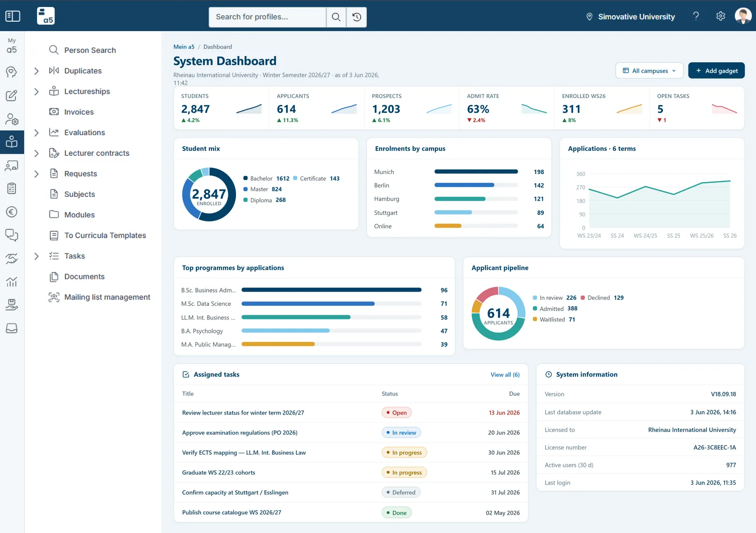The image size is (756, 533).
Task: Click the View all (6) link
Action: click(505, 375)
